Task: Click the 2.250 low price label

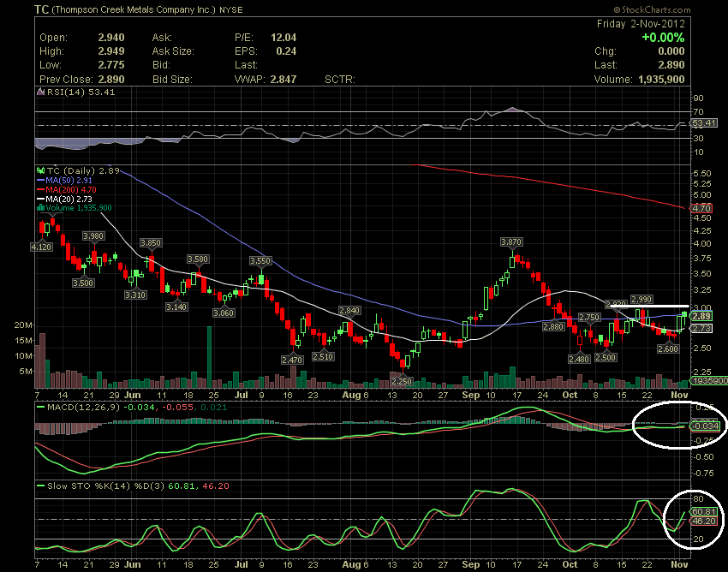Action: [402, 382]
